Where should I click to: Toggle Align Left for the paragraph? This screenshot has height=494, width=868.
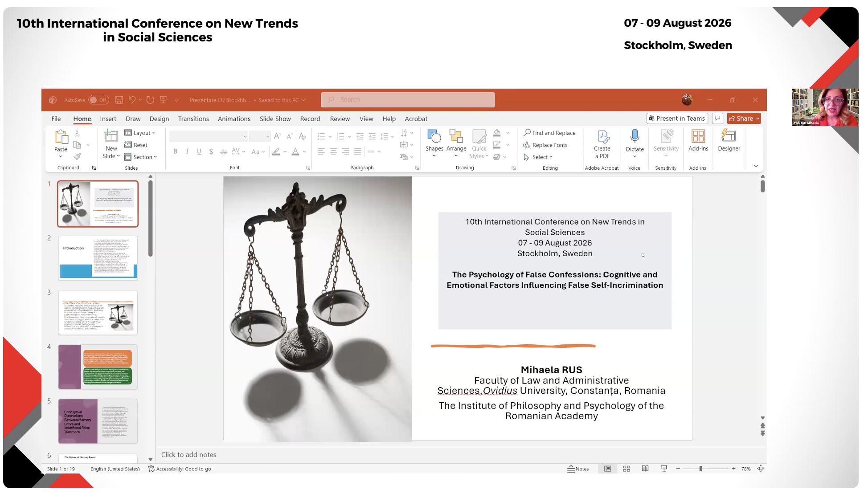pyautogui.click(x=321, y=151)
